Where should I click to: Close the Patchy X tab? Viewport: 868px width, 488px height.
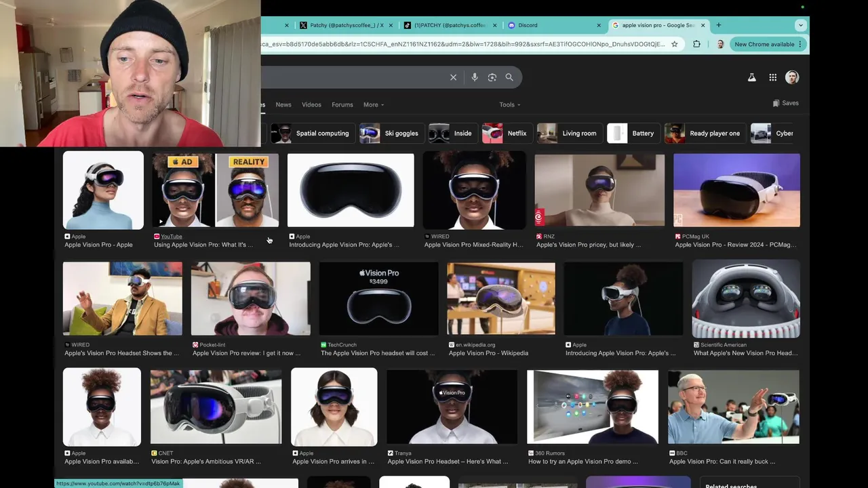(x=391, y=25)
